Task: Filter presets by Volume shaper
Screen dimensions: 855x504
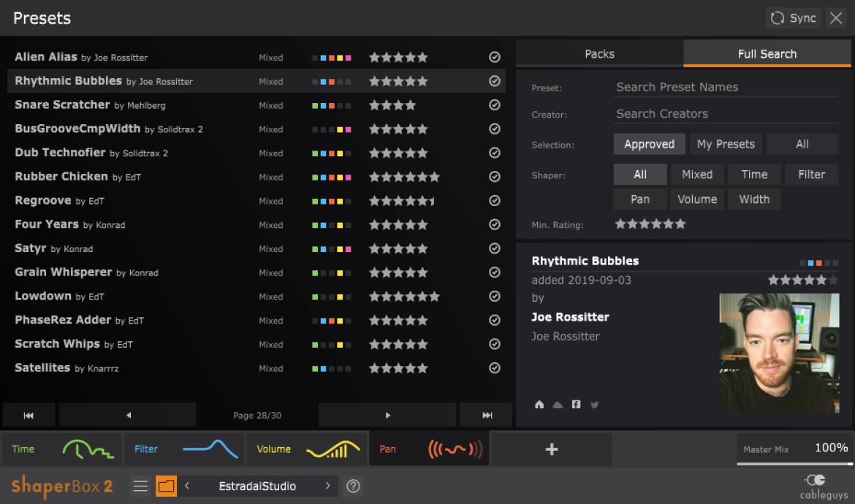Action: pos(697,199)
